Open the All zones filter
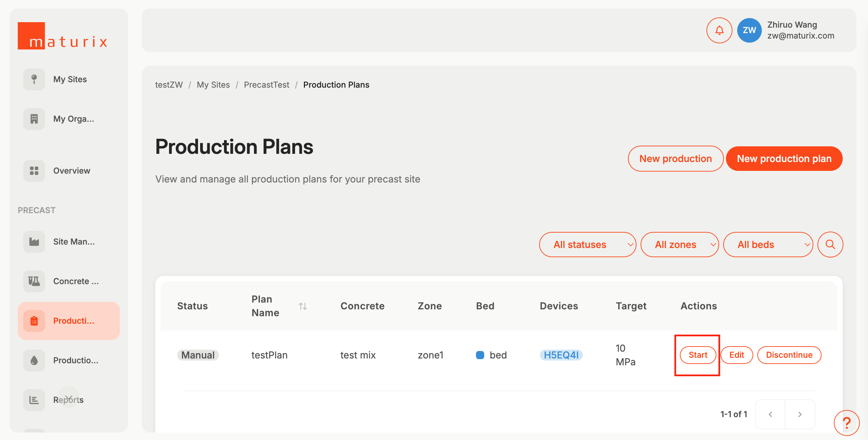Screen dimensions: 868x440 [680, 245]
